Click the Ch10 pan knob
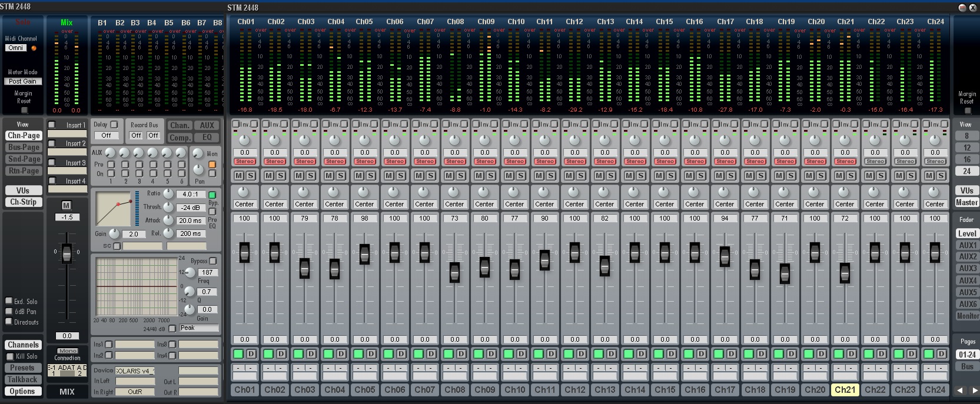Image resolution: width=980 pixels, height=404 pixels. [514, 193]
